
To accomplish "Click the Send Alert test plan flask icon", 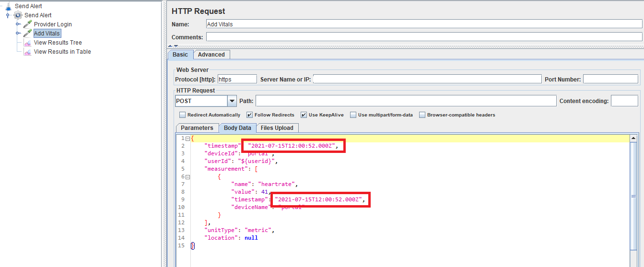I will click(8, 6).
